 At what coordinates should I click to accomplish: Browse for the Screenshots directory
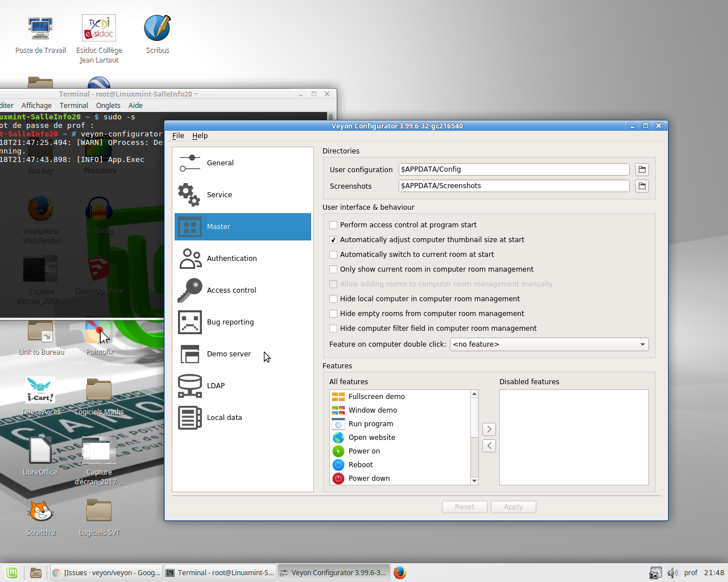(x=642, y=185)
